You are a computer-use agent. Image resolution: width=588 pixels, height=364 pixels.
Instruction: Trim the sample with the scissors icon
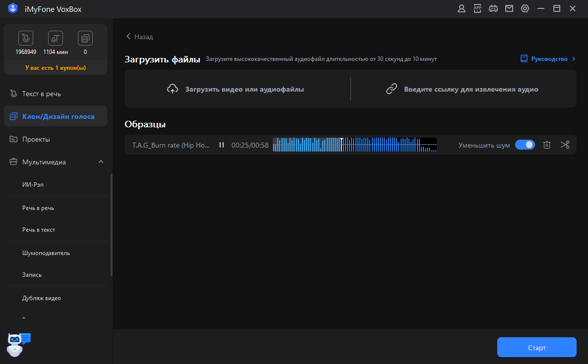point(565,145)
